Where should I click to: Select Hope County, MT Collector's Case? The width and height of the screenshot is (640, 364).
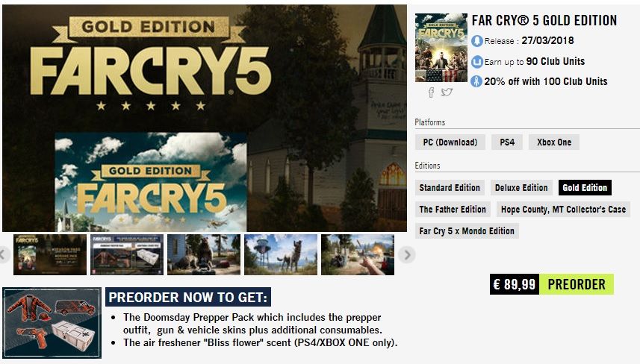563,209
